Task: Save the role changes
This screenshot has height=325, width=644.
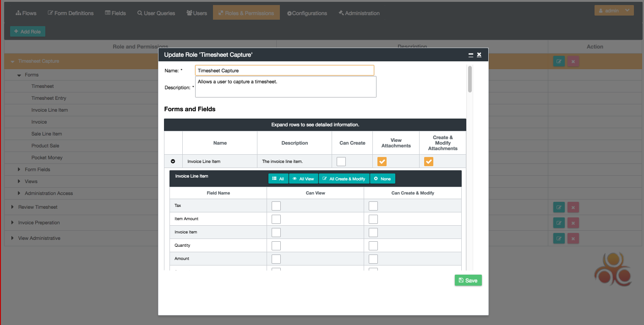Action: tap(468, 281)
